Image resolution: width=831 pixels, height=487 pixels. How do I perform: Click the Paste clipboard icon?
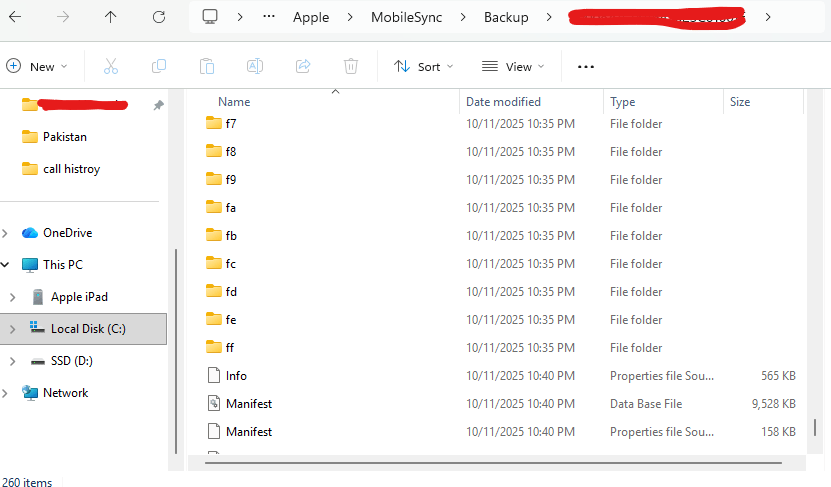click(x=207, y=66)
